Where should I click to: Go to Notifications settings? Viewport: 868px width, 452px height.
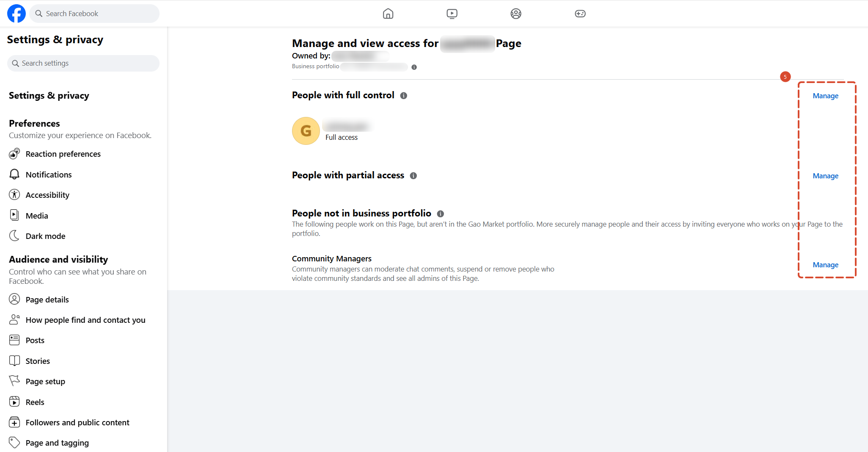(x=49, y=175)
